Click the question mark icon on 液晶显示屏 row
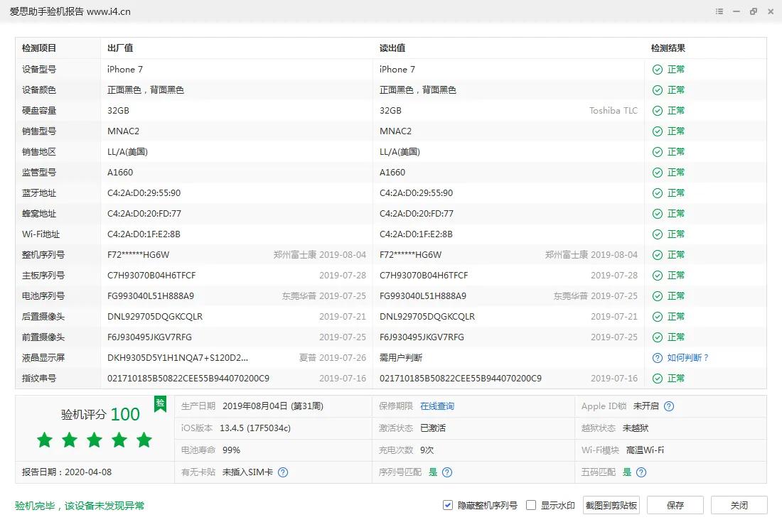 click(657, 357)
